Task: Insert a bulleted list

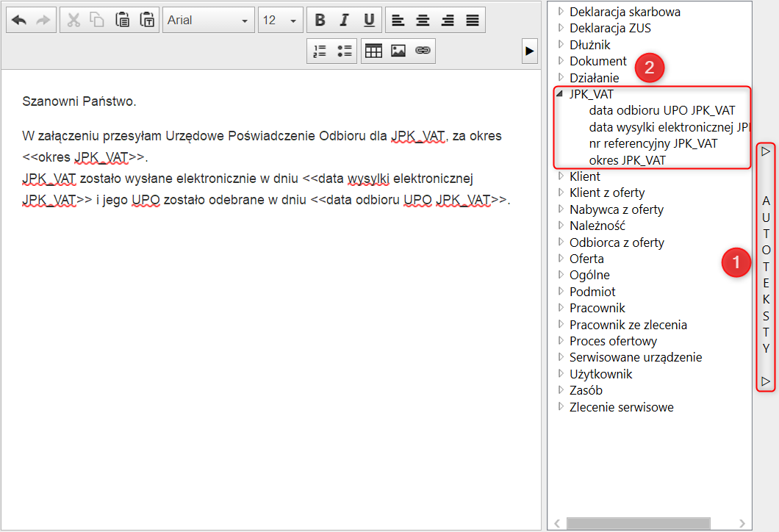Action: pyautogui.click(x=344, y=51)
